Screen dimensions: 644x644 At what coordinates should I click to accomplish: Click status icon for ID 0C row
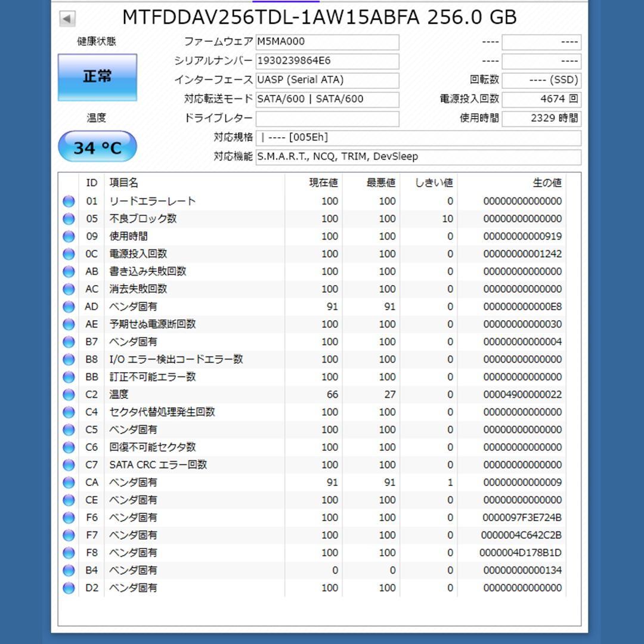click(x=69, y=254)
